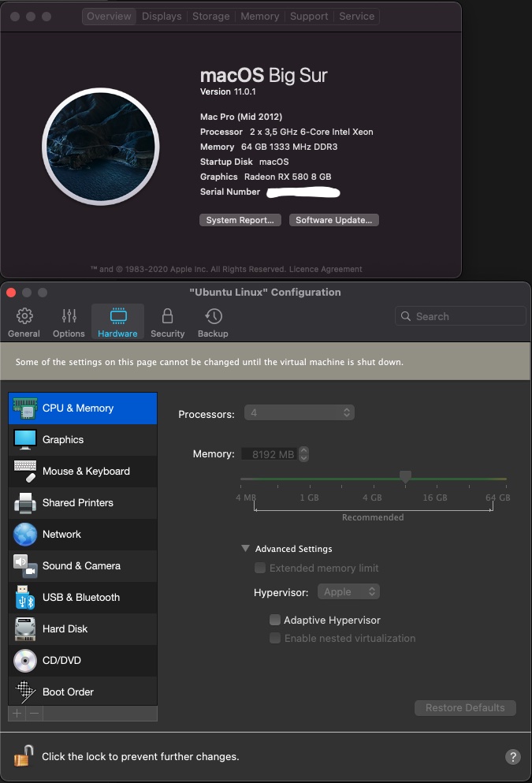Click the open padlock icon to lock changes
This screenshot has width=532, height=783.
coord(24,755)
